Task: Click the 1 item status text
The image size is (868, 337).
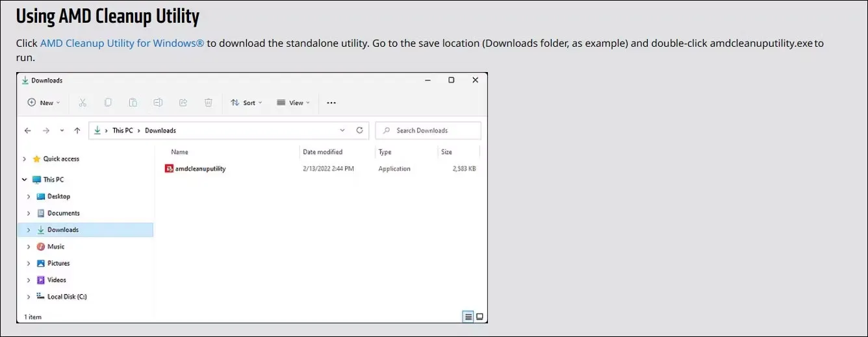Action: click(x=32, y=318)
